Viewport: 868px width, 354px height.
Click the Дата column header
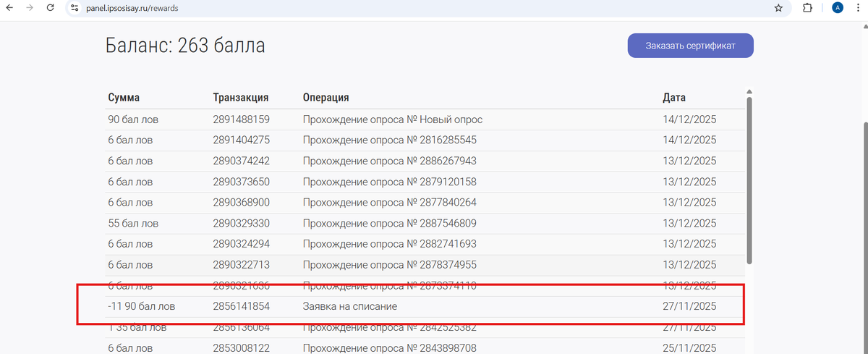[x=674, y=98]
